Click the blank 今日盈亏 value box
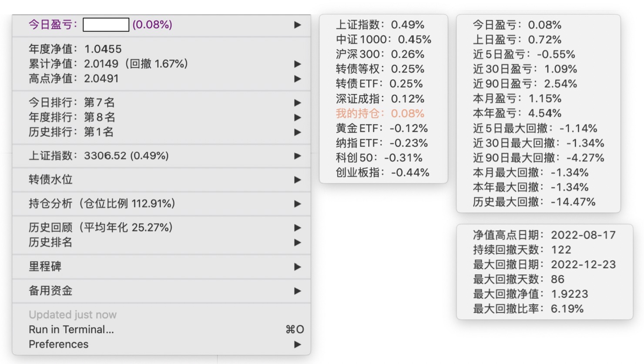The width and height of the screenshot is (644, 364). [106, 25]
